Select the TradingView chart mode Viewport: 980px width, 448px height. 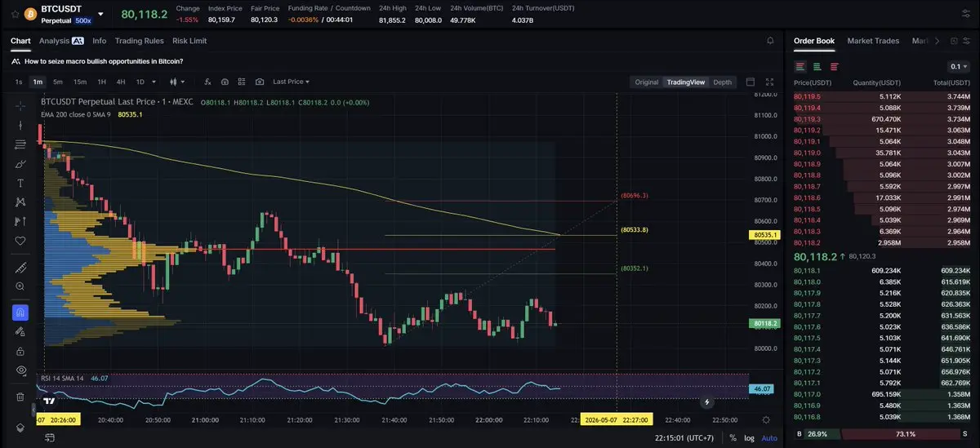tap(685, 82)
